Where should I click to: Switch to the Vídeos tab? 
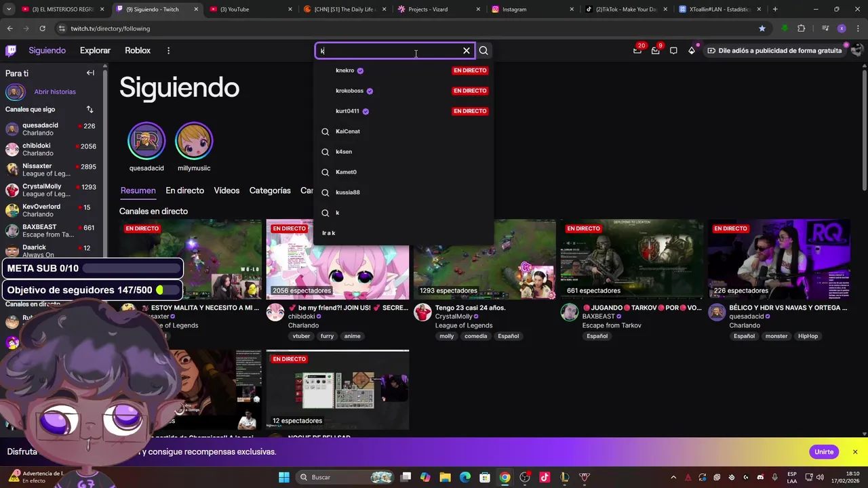226,190
